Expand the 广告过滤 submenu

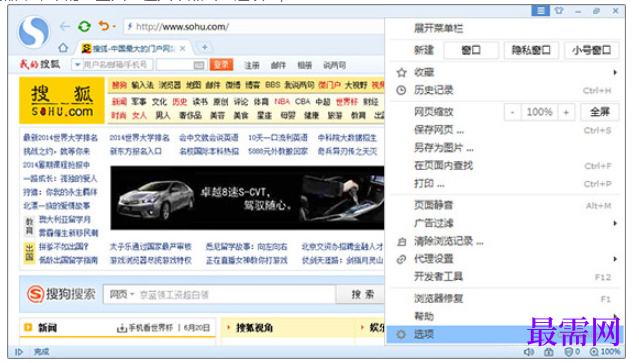coord(615,223)
